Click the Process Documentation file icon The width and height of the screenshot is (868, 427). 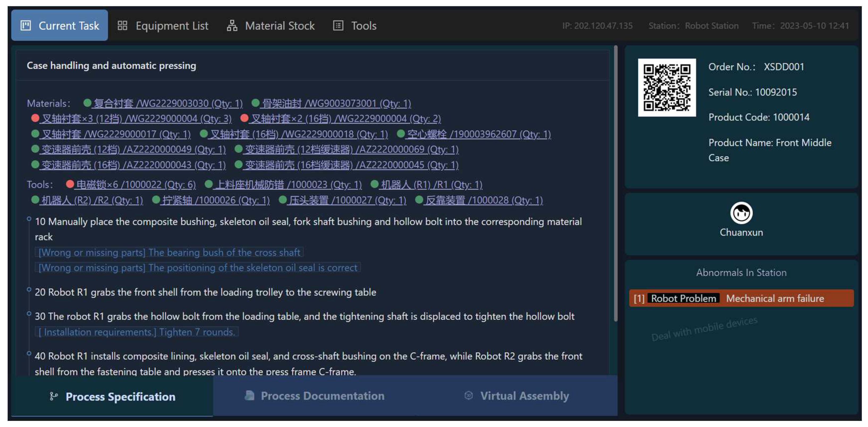[x=249, y=395]
